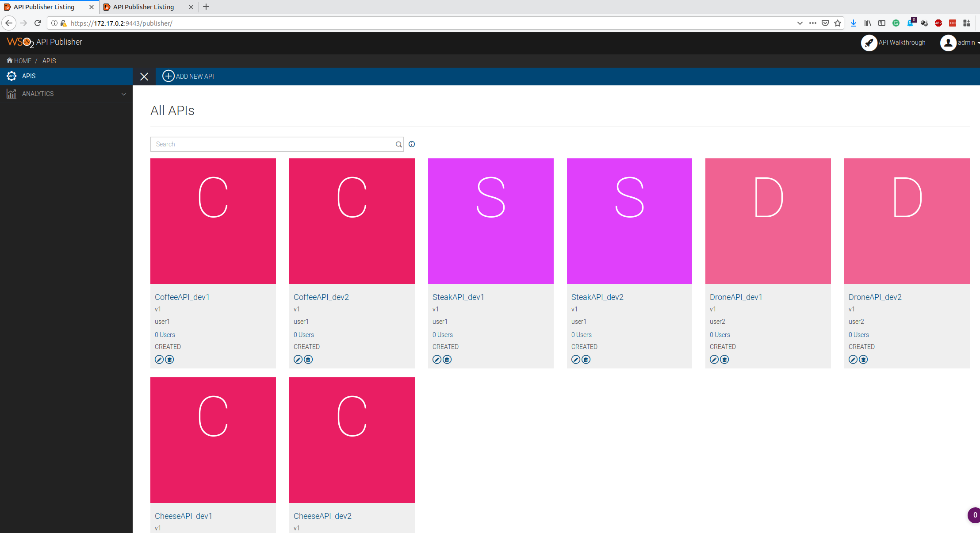
Task: Click the info icon beside the search field
Action: [412, 144]
